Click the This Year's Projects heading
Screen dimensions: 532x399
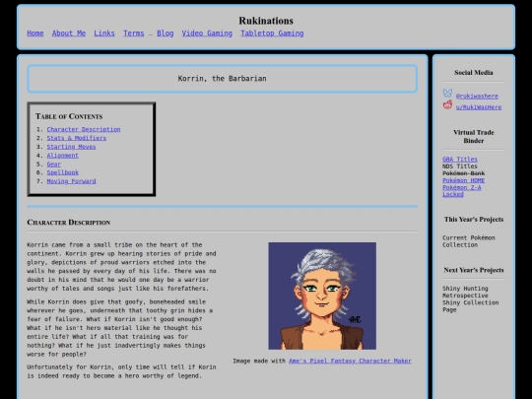click(x=474, y=219)
